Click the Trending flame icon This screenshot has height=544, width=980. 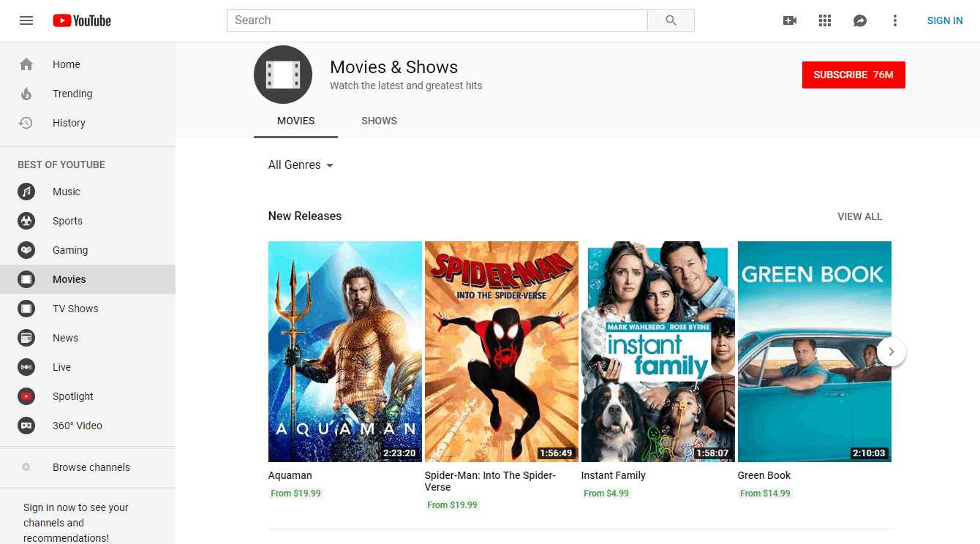(x=26, y=94)
